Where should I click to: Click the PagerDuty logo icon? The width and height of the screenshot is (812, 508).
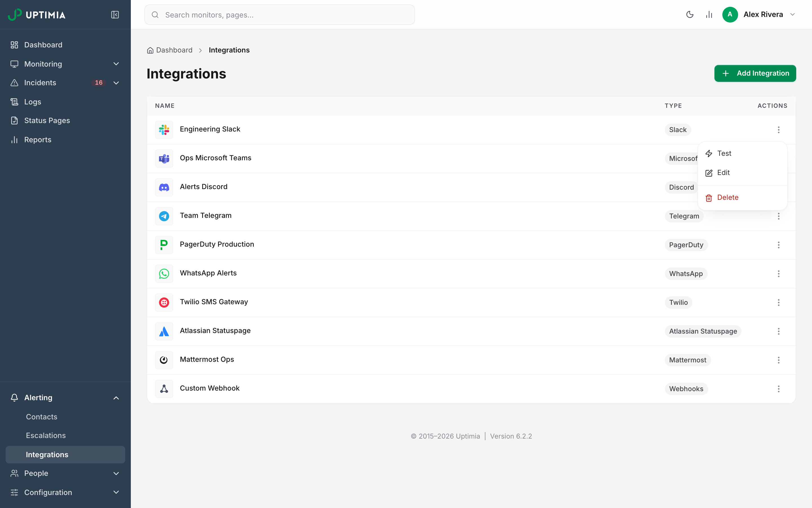click(x=164, y=245)
